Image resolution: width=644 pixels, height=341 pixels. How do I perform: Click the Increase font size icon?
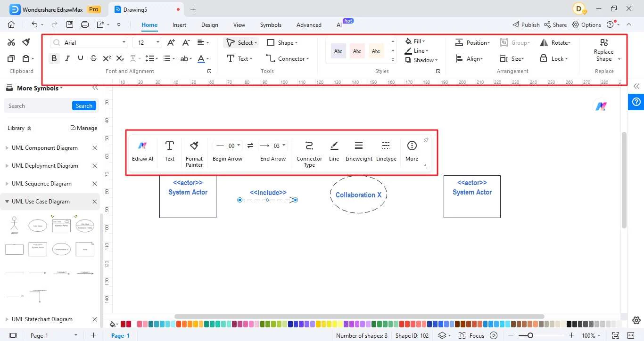click(171, 42)
